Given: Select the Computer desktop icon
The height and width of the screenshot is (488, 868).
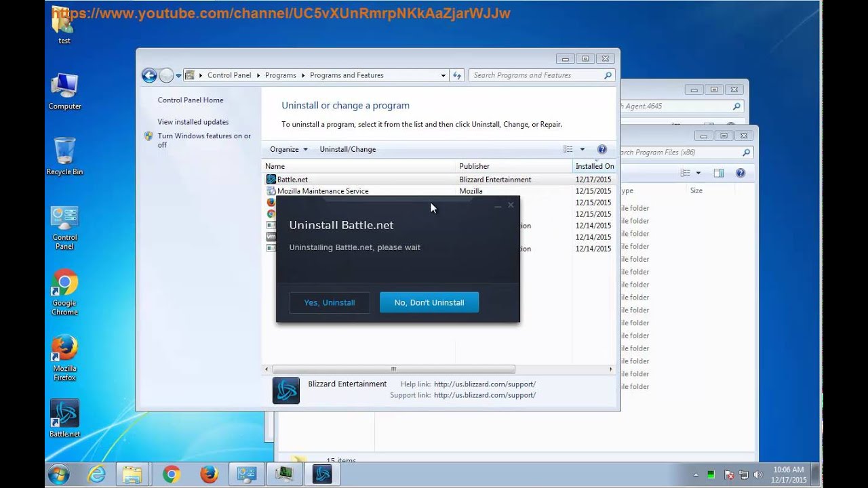Looking at the screenshot, I should pyautogui.click(x=64, y=91).
